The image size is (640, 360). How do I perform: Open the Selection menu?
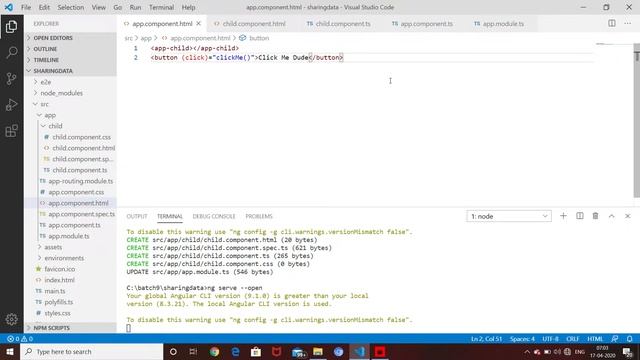pyautogui.click(x=71, y=7)
